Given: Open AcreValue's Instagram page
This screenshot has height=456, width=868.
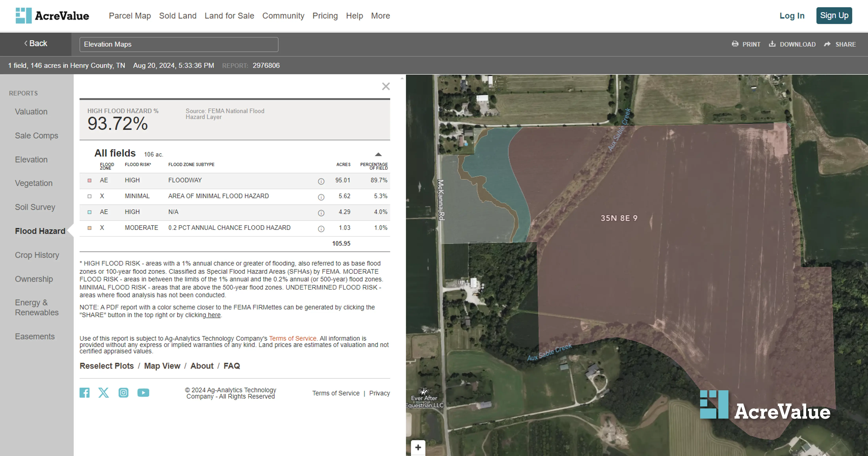Looking at the screenshot, I should point(123,393).
